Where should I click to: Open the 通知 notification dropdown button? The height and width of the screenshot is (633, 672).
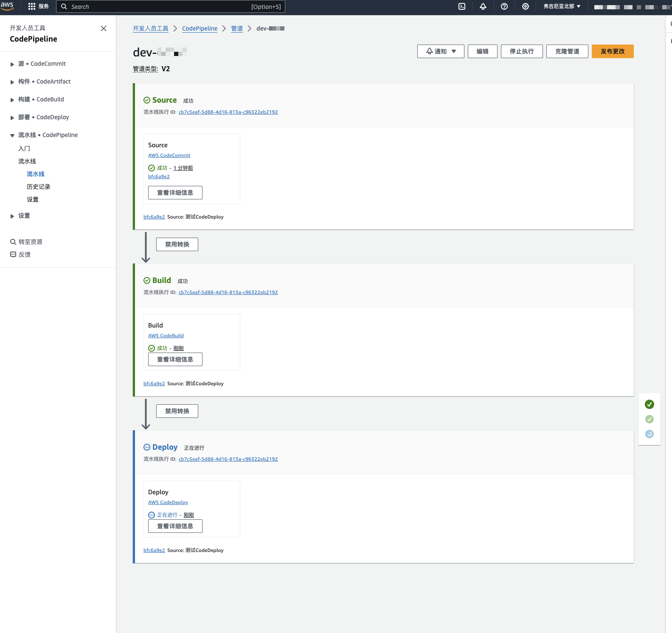[441, 51]
